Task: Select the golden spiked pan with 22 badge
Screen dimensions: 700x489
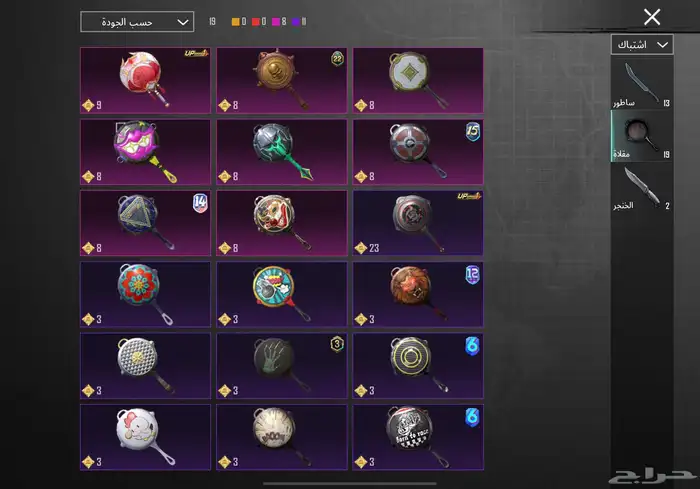Action: coord(282,80)
